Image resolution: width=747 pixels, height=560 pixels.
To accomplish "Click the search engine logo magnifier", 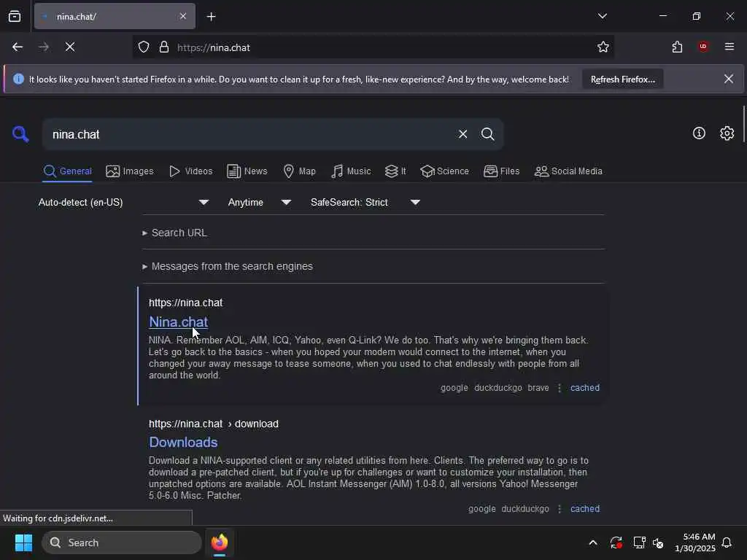I will (20, 134).
